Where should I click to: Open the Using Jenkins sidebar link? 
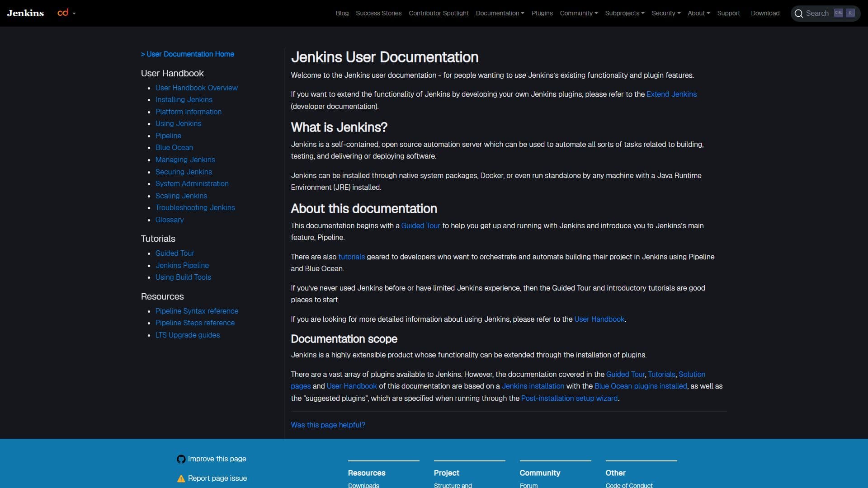[178, 123]
